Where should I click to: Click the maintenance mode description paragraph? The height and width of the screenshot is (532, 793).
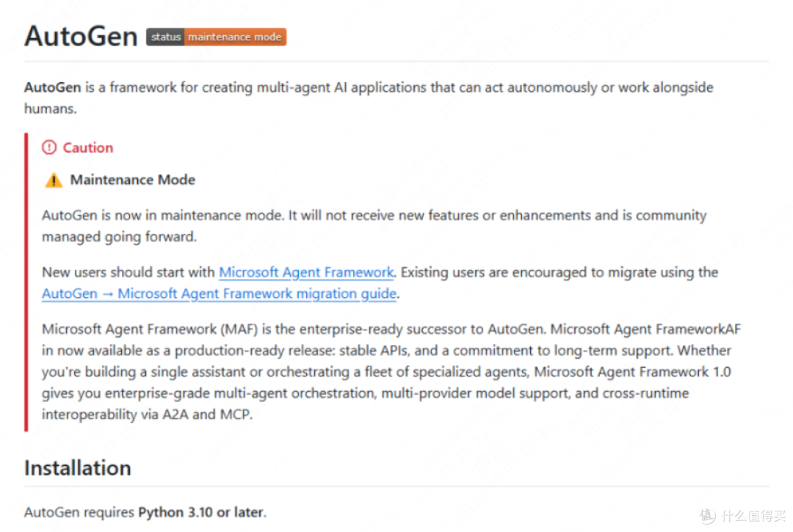pos(374,226)
